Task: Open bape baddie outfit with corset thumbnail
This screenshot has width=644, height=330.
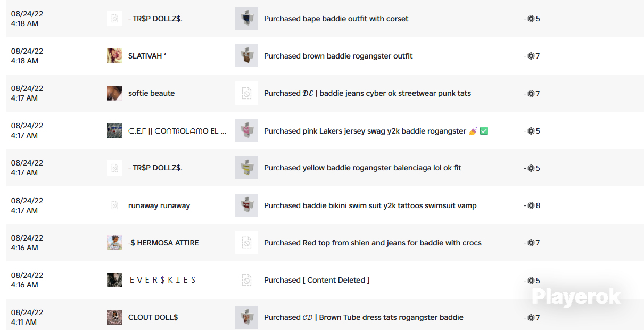Action: [x=246, y=19]
